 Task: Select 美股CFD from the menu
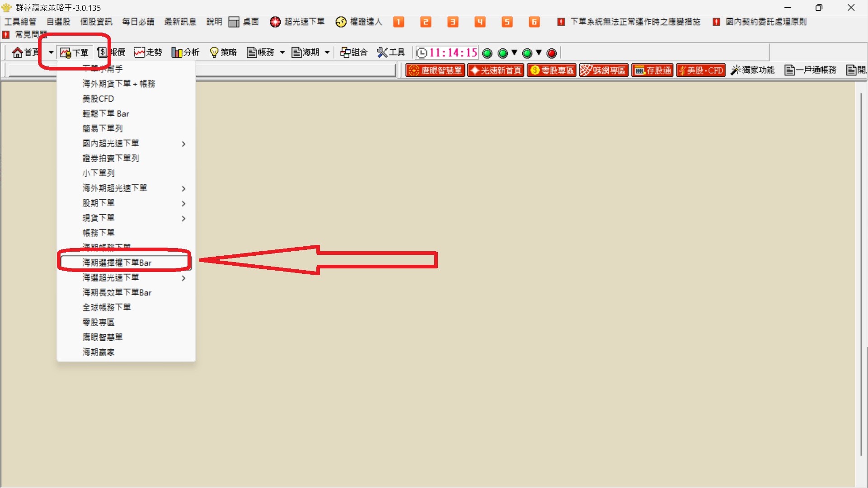tap(98, 99)
